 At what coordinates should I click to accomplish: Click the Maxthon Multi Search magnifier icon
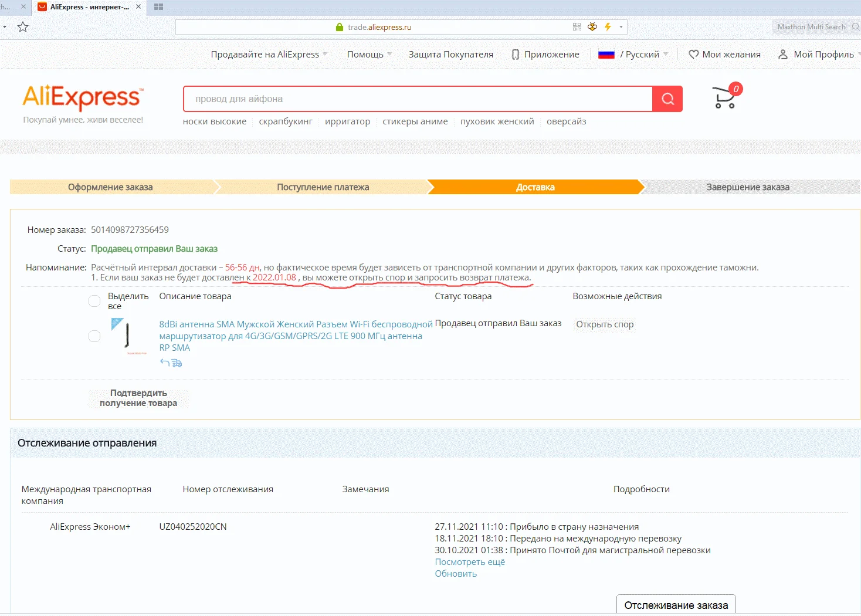856,27
